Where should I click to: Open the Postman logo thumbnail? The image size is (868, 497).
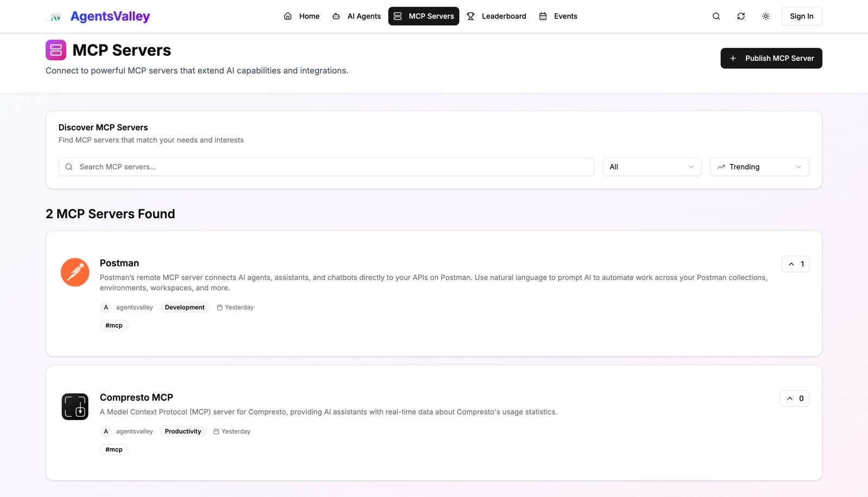[x=75, y=272]
